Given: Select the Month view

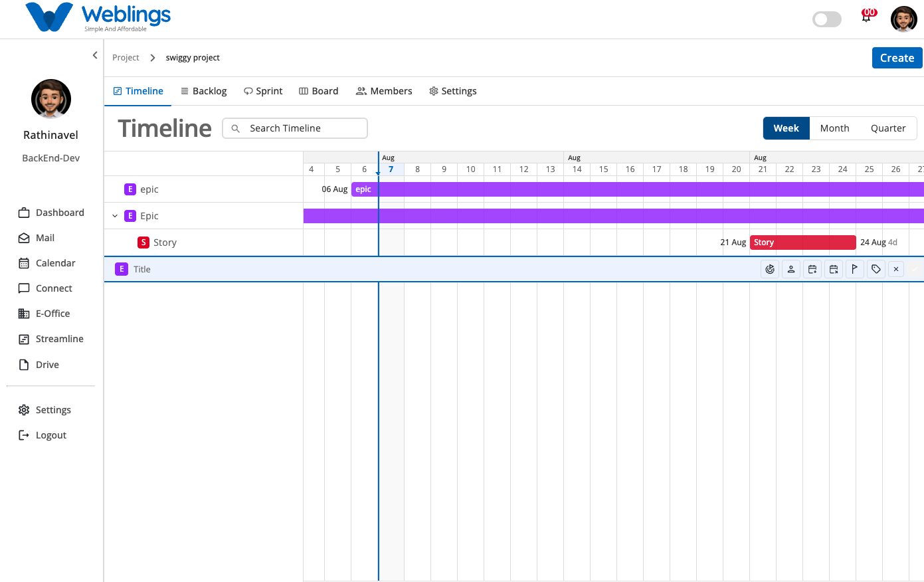Looking at the screenshot, I should [x=834, y=128].
